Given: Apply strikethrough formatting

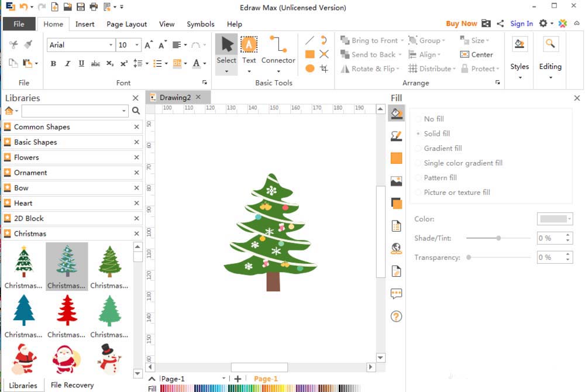Looking at the screenshot, I should point(95,63).
